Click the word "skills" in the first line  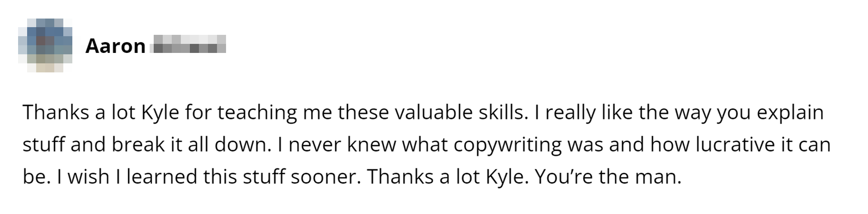click(x=503, y=113)
